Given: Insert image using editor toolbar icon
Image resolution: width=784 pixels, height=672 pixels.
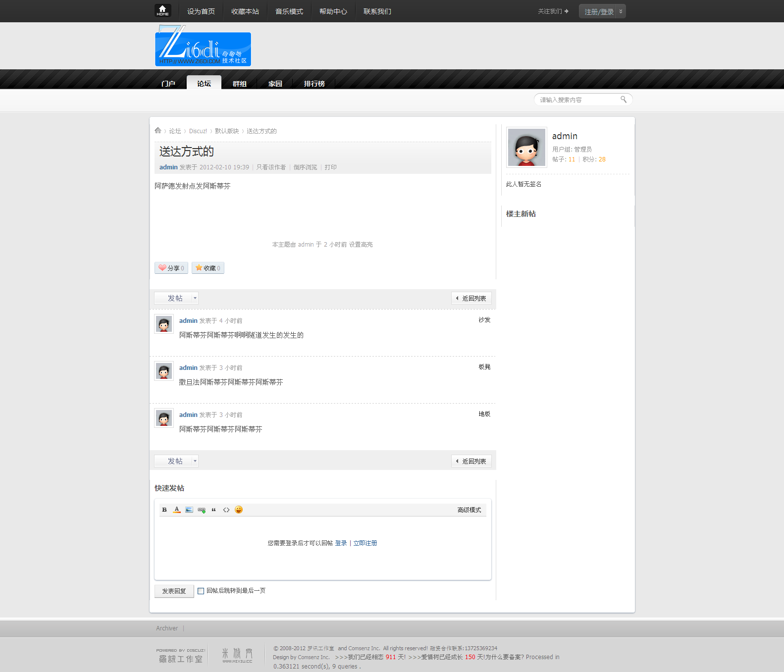Looking at the screenshot, I should pyautogui.click(x=189, y=510).
